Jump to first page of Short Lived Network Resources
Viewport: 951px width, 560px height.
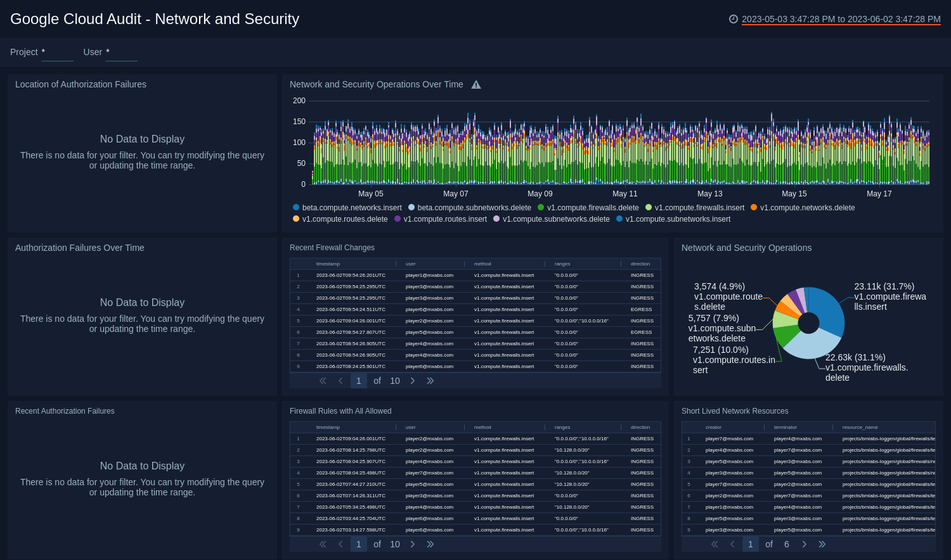click(714, 544)
